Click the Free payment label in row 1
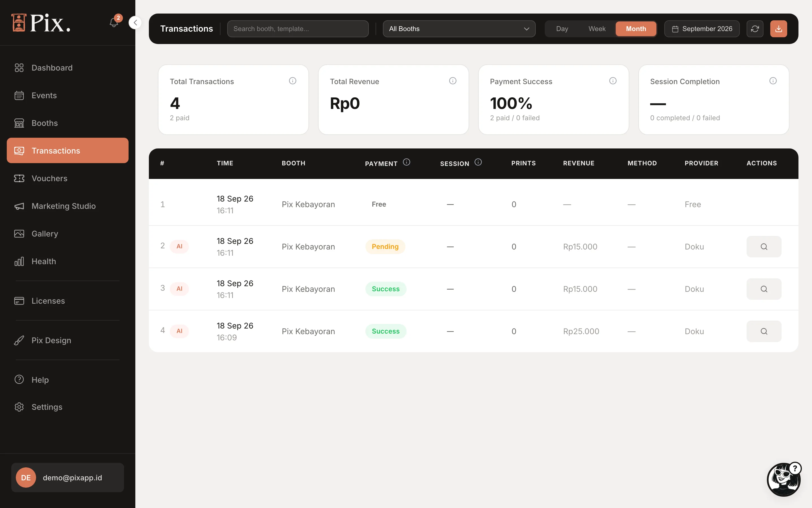 click(379, 204)
